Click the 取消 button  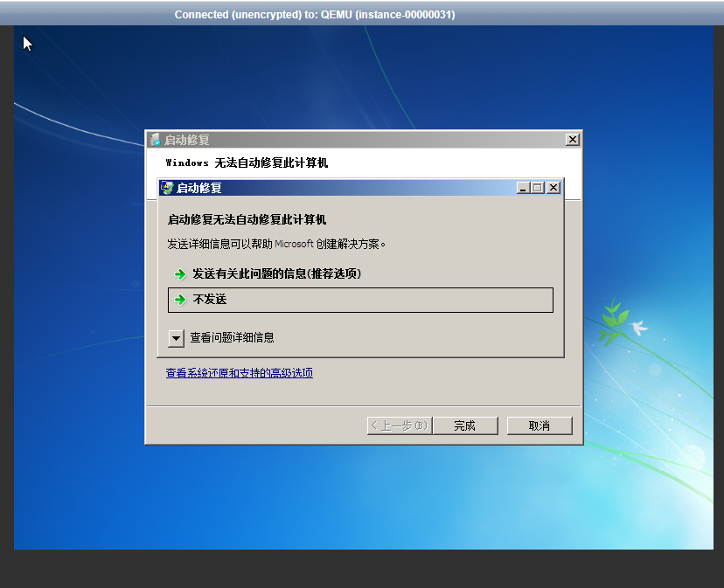[540, 425]
